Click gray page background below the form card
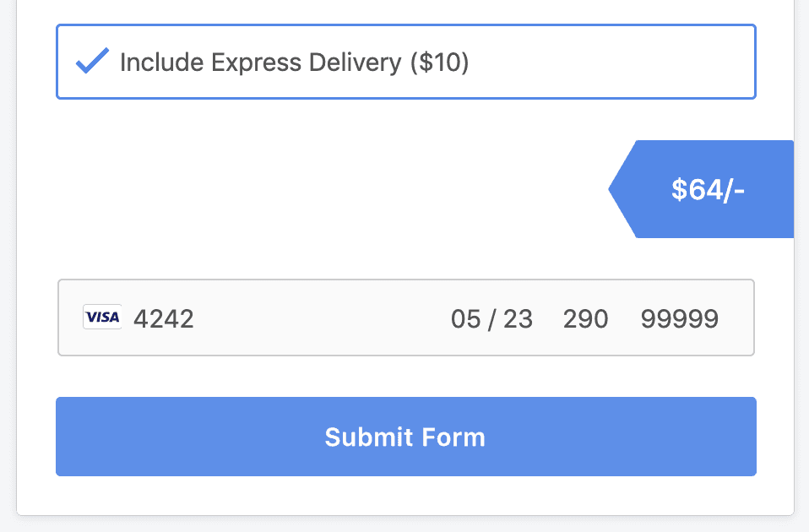809x532 pixels. (404, 524)
